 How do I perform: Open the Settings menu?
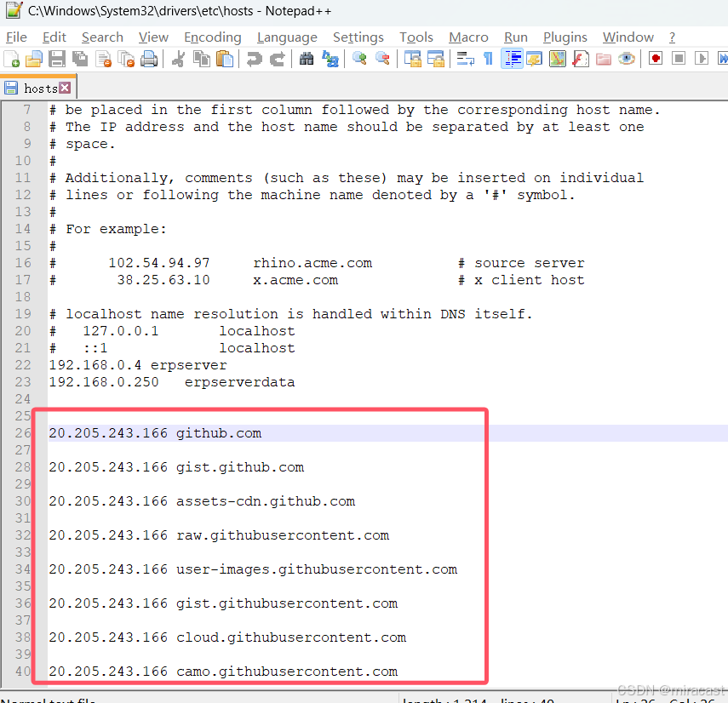coord(358,37)
